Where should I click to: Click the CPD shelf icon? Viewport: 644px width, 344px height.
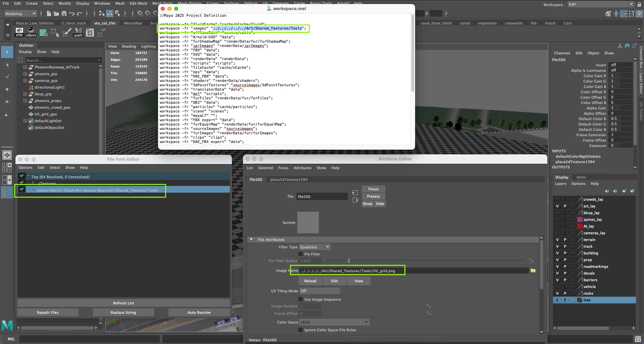[x=19, y=32]
